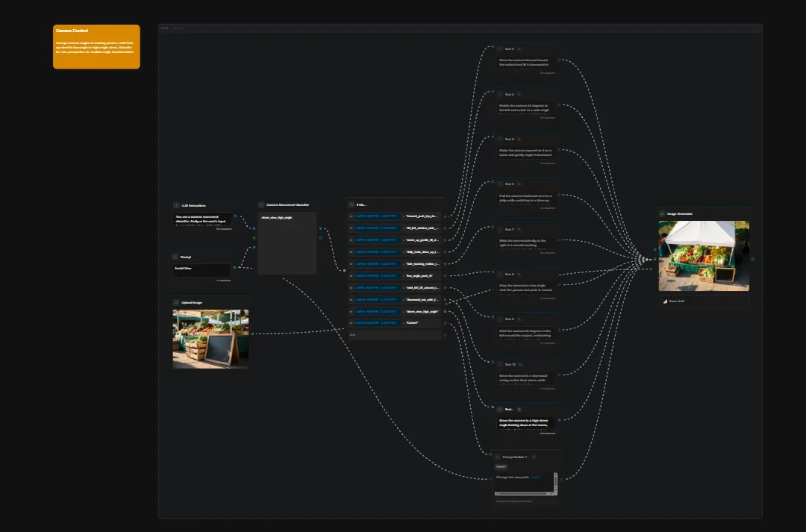
Task: Click the If this... node's branch icon
Action: pyautogui.click(x=351, y=204)
